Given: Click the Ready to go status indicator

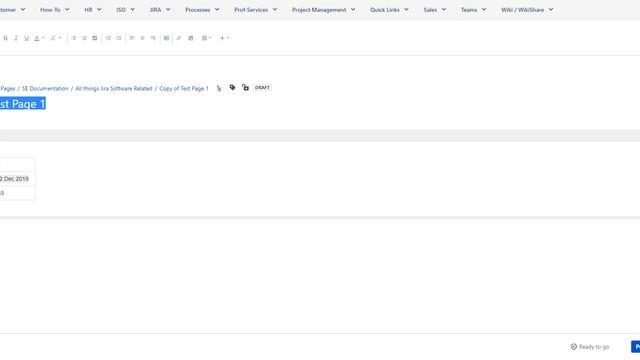Looking at the screenshot, I should [590, 347].
